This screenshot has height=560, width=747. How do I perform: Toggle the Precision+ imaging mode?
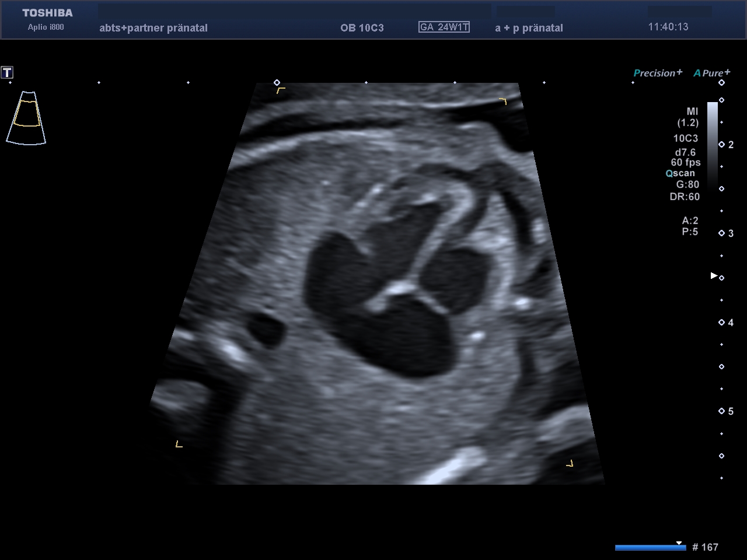tap(657, 73)
